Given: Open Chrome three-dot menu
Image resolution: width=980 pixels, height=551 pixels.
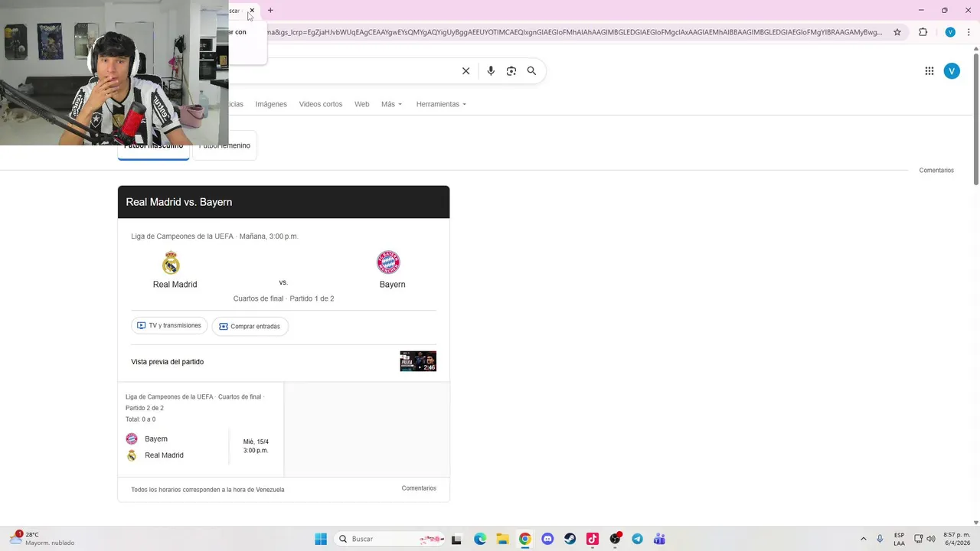Looking at the screenshot, I should tap(969, 32).
